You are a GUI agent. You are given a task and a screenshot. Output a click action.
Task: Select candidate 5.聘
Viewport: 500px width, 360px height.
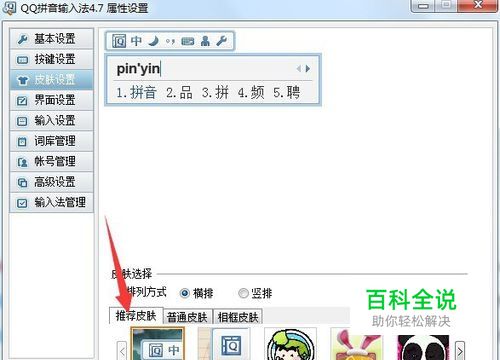tap(287, 92)
